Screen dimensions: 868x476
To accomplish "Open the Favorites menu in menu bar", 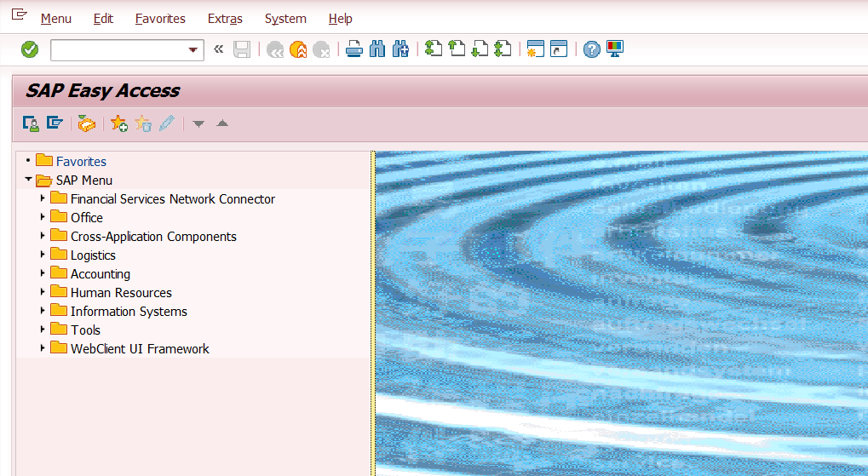I will pos(160,19).
